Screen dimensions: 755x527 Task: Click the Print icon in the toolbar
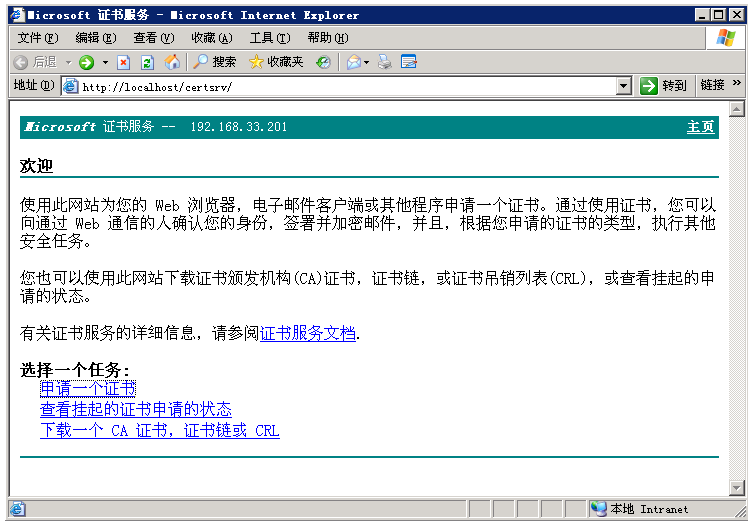385,62
